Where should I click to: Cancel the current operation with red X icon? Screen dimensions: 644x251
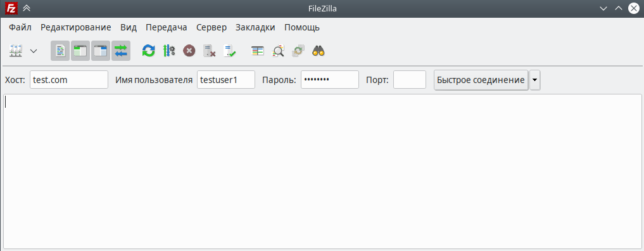[189, 51]
